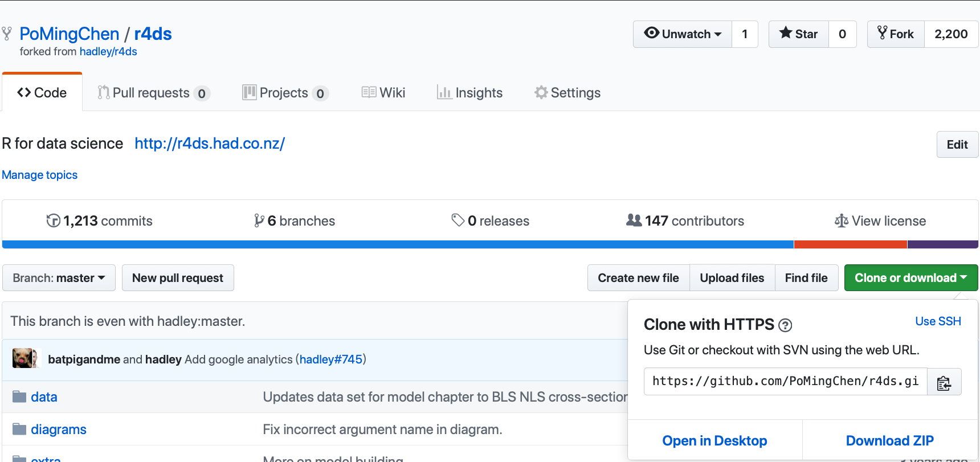The width and height of the screenshot is (980, 462).
Task: Click View license link
Action: coord(880,220)
